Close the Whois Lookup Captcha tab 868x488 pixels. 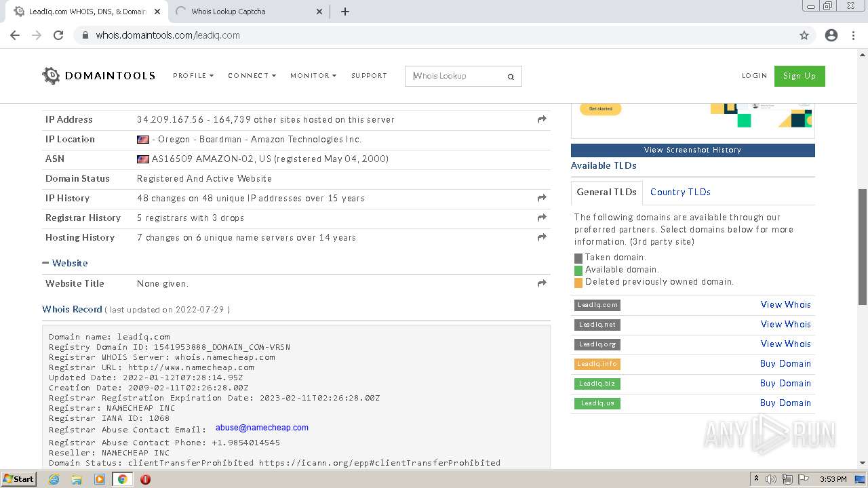pos(319,12)
